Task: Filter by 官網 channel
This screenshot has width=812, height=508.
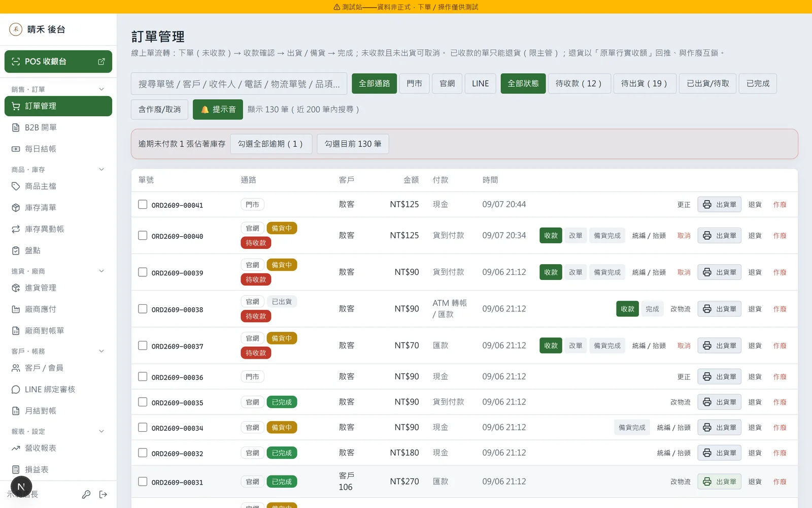Action: point(447,83)
